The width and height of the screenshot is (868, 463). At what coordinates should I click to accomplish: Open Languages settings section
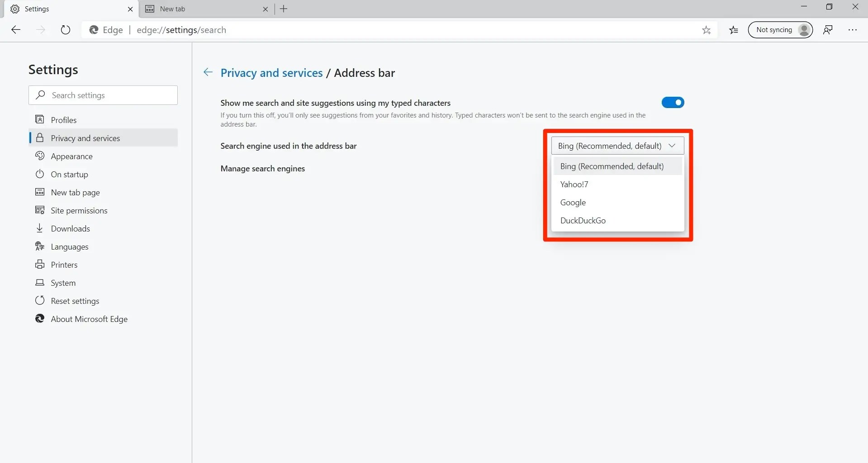[103, 246]
